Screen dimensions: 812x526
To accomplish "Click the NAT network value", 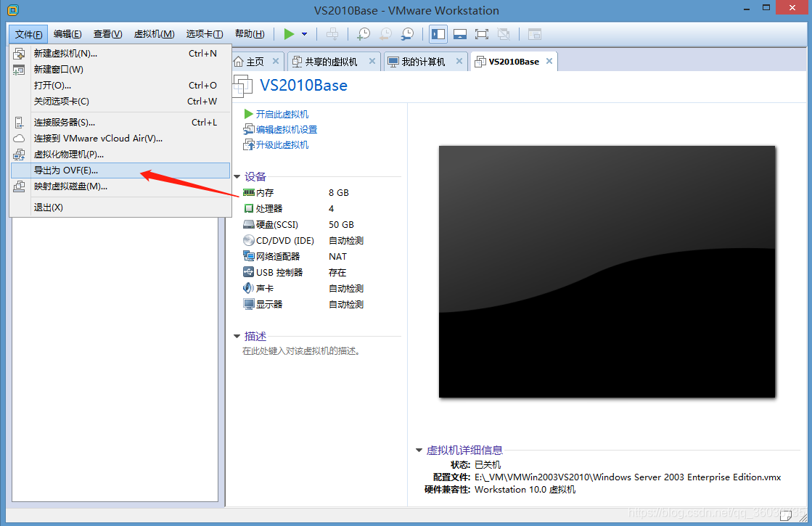I will (337, 257).
